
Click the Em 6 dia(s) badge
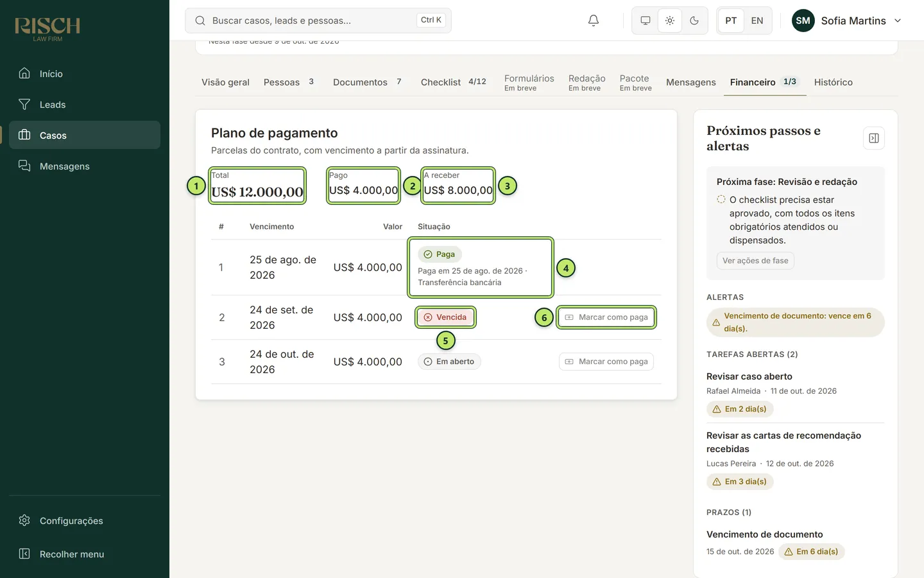[x=812, y=552]
